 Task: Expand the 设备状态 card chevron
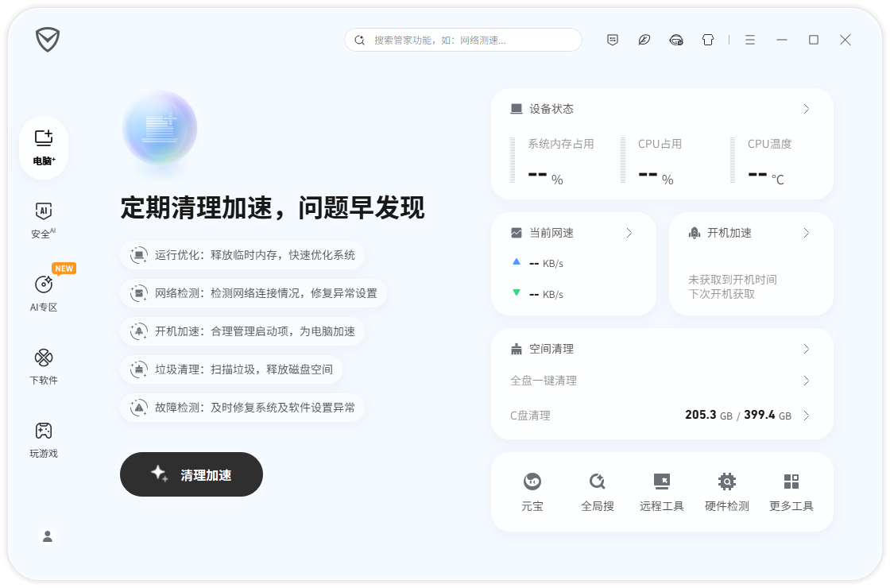(806, 109)
